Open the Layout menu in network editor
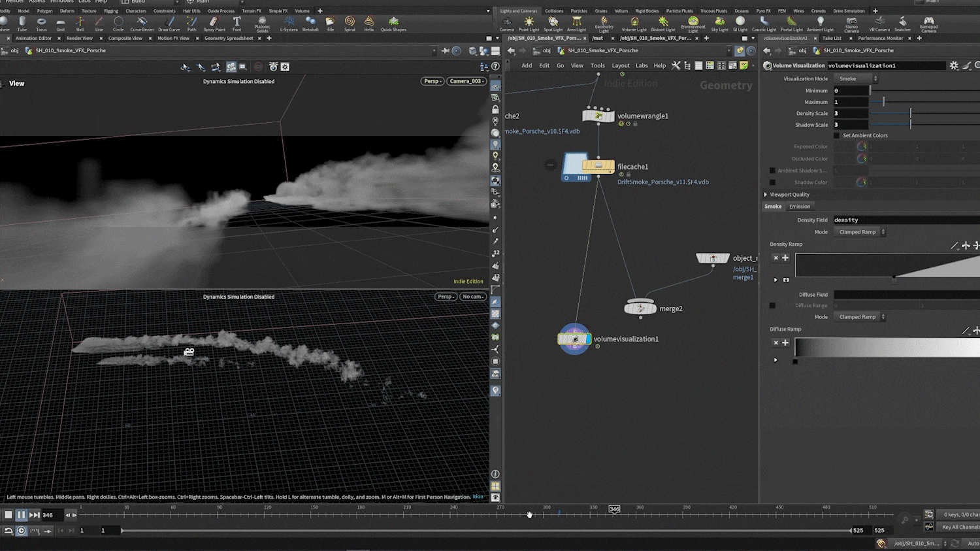 (x=620, y=65)
